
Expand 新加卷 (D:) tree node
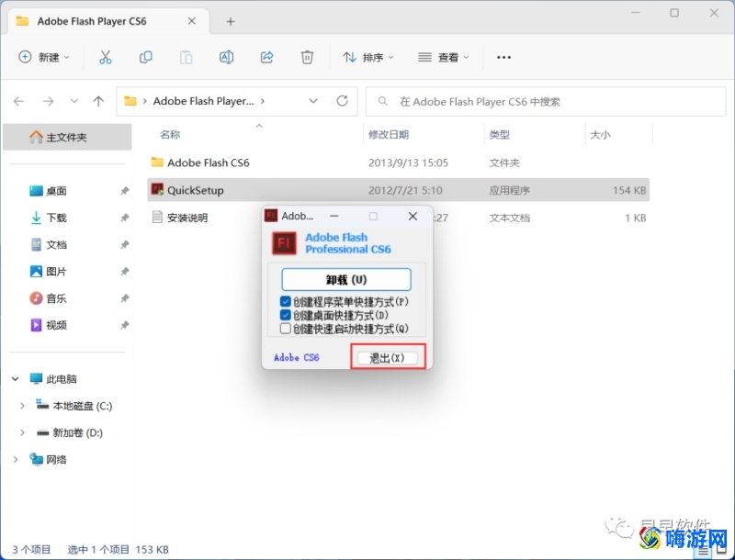coord(22,432)
